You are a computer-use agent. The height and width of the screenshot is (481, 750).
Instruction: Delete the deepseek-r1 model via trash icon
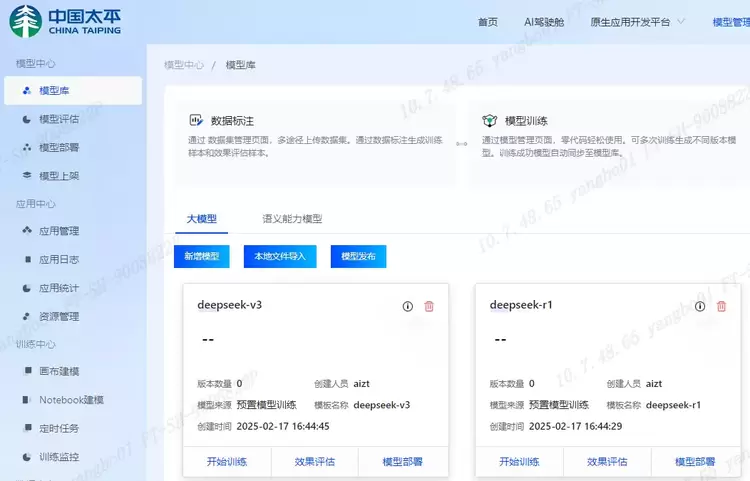(x=721, y=306)
